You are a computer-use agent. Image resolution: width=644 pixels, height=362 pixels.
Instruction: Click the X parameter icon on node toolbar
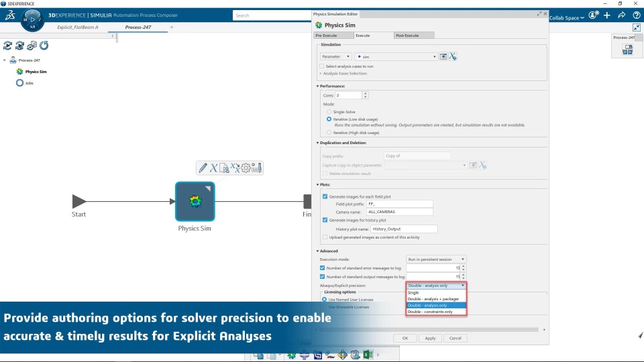(x=213, y=168)
